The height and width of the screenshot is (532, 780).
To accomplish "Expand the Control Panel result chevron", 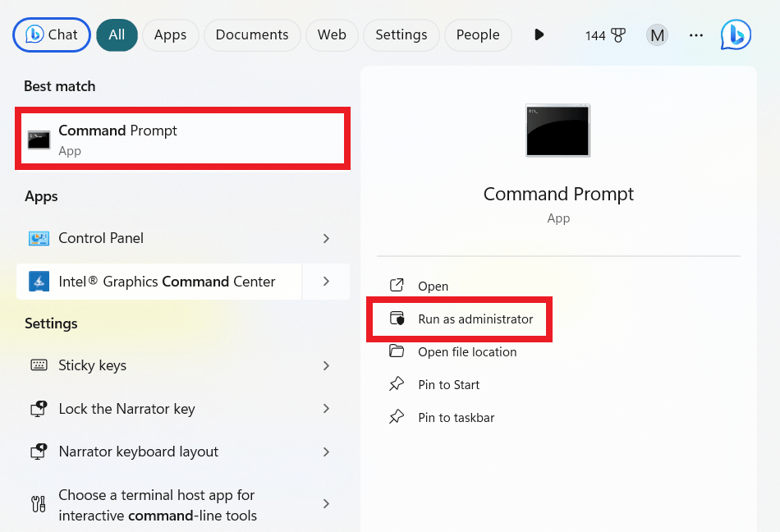I will (x=326, y=238).
